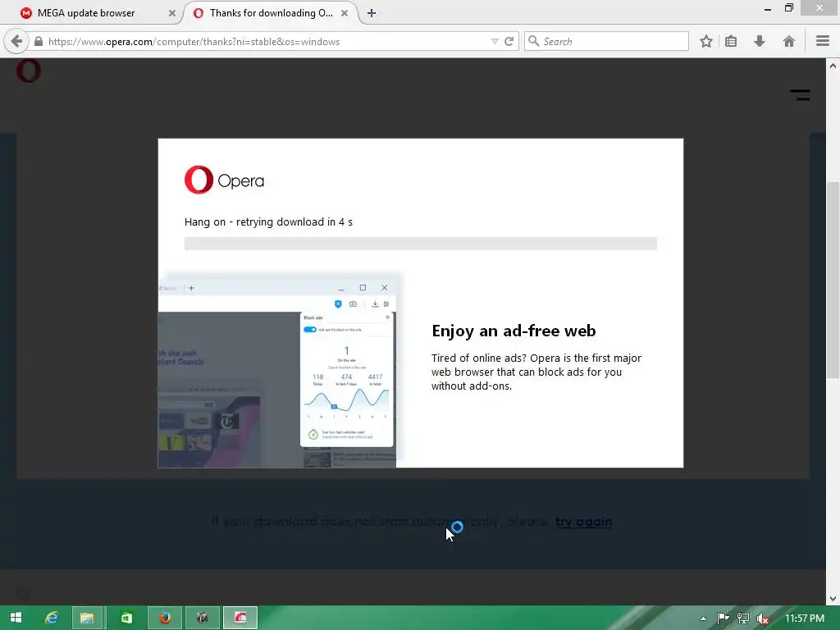
Task: Launch Internet Explorer from taskbar
Action: coord(52,618)
